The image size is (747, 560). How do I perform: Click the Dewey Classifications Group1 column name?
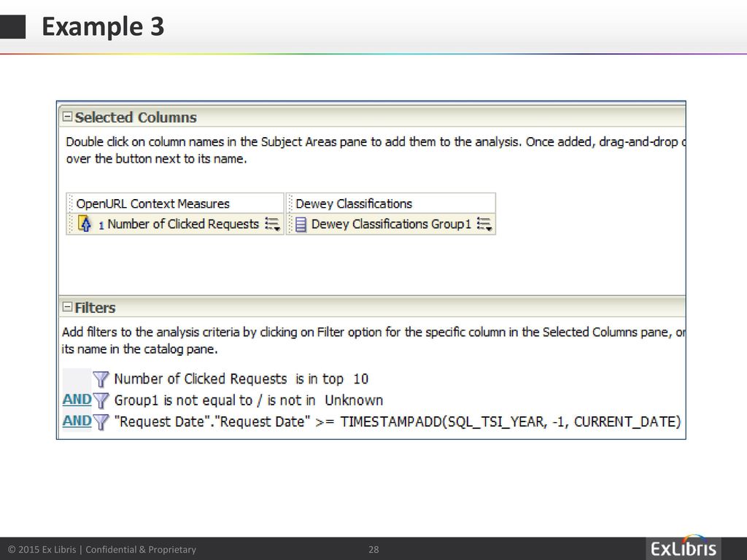click(391, 225)
